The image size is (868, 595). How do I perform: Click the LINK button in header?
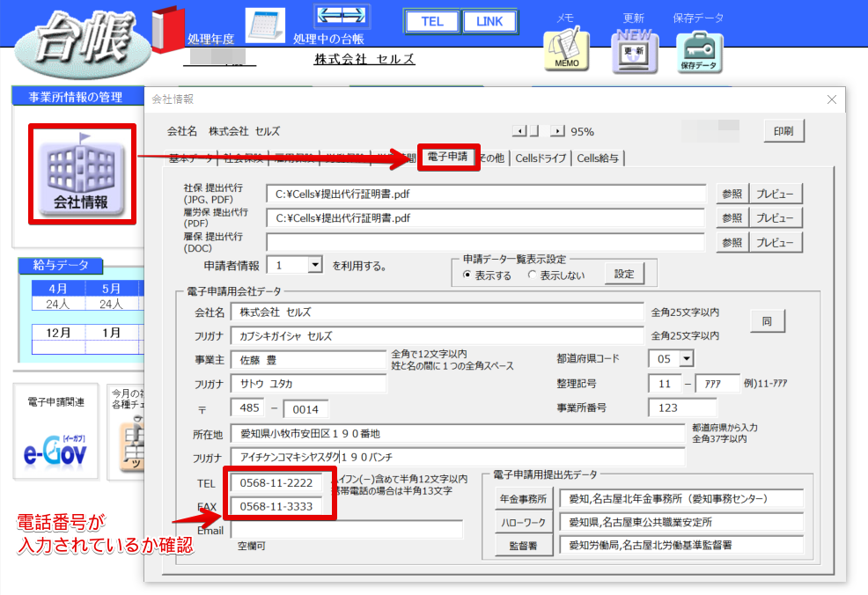click(x=489, y=22)
